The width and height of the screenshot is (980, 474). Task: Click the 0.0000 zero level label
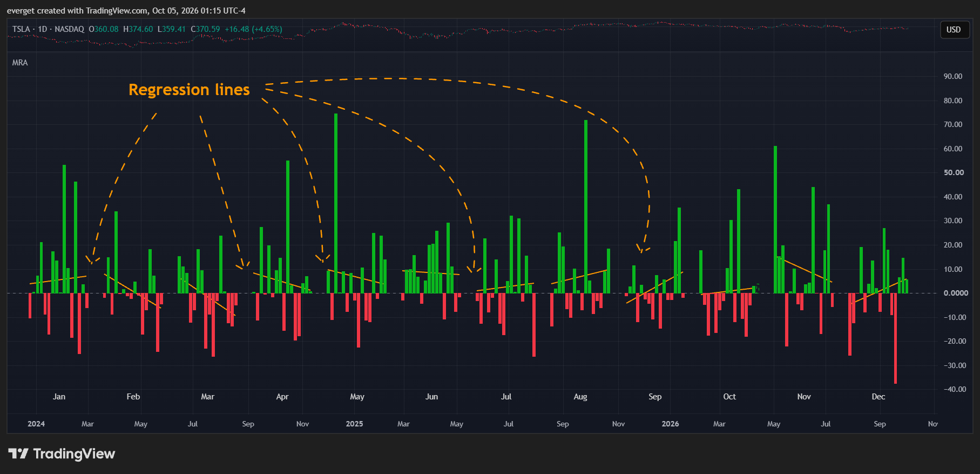[956, 293]
